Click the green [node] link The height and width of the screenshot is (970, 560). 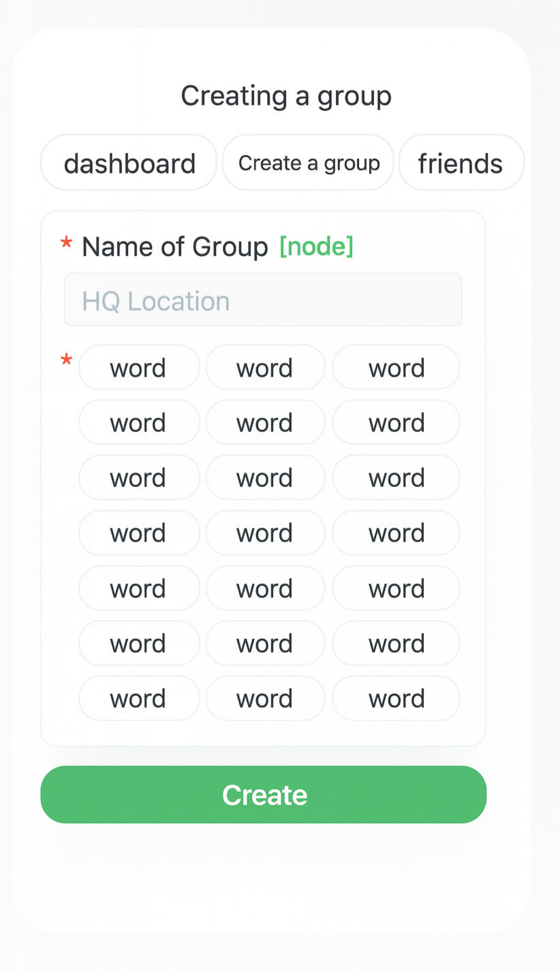pyautogui.click(x=316, y=247)
